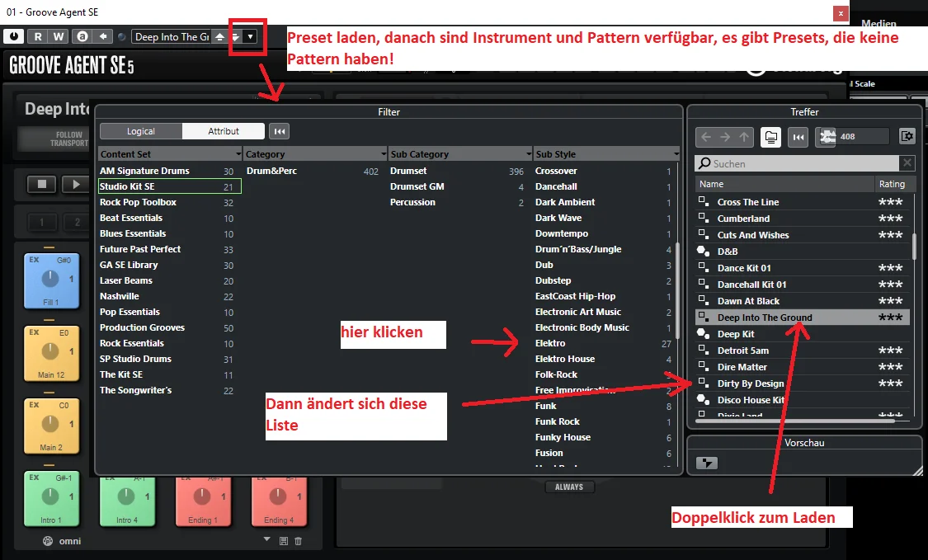
Task: Click the back arrow in Treffer panel
Action: coord(706,138)
